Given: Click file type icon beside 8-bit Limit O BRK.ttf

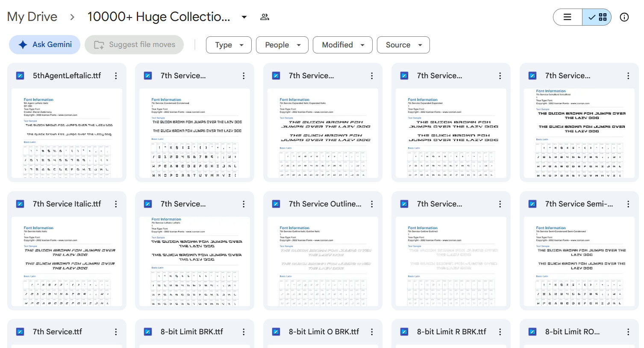Looking at the screenshot, I should coord(276,332).
